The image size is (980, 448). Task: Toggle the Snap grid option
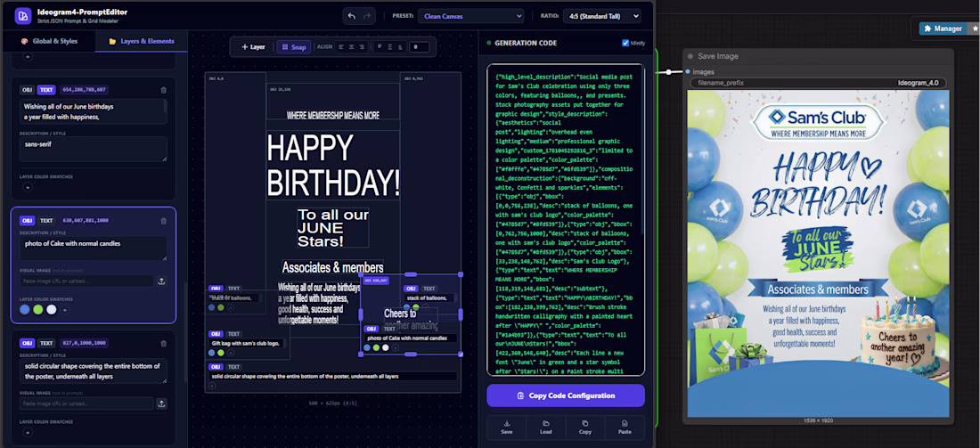point(293,47)
